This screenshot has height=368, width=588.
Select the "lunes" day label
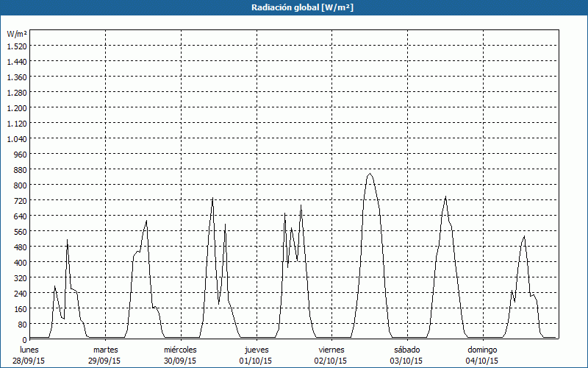click(x=29, y=350)
